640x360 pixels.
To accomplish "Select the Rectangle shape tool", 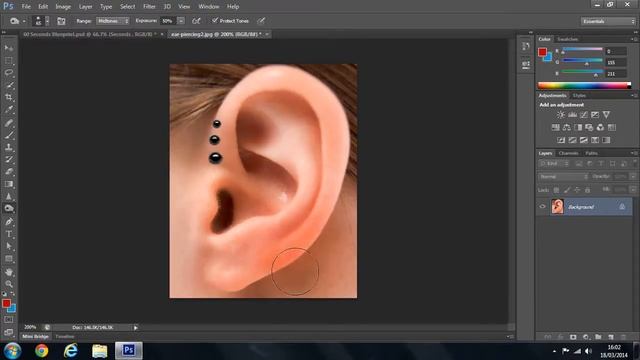I will [9, 259].
